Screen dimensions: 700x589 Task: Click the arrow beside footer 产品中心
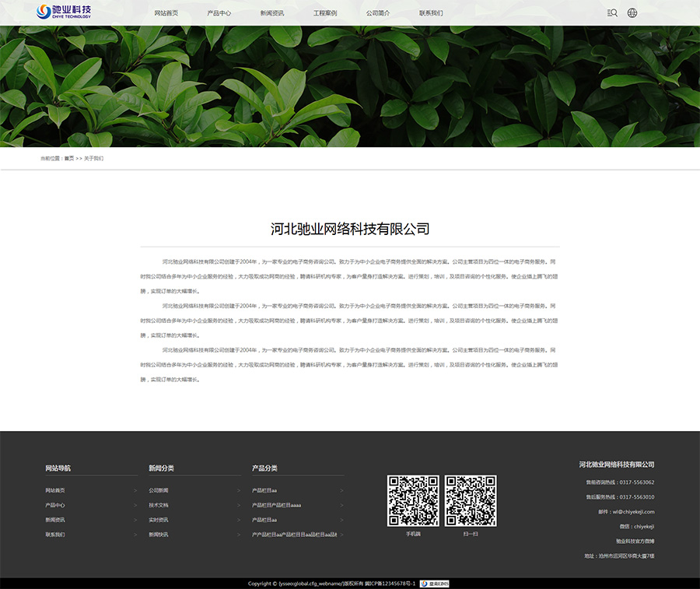[135, 505]
